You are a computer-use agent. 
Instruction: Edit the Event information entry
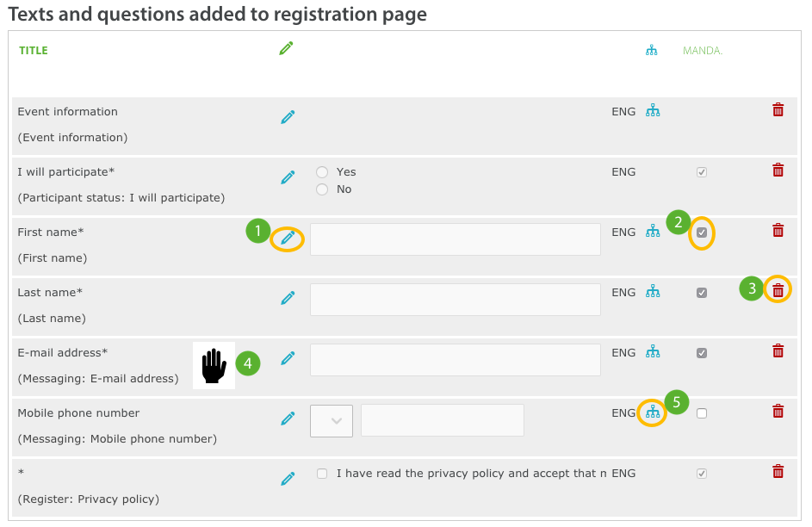point(288,117)
